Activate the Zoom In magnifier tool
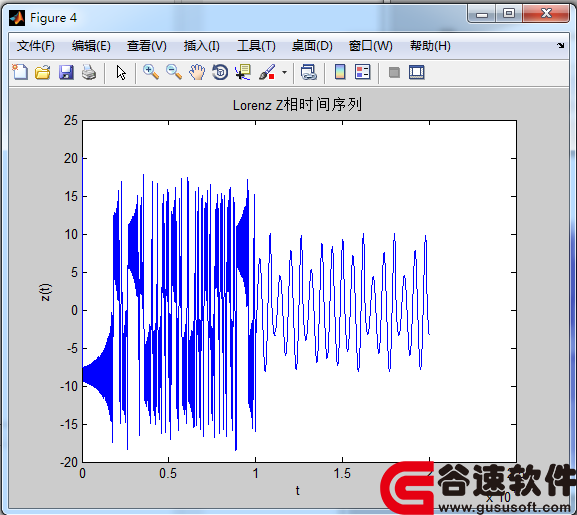 [x=151, y=72]
